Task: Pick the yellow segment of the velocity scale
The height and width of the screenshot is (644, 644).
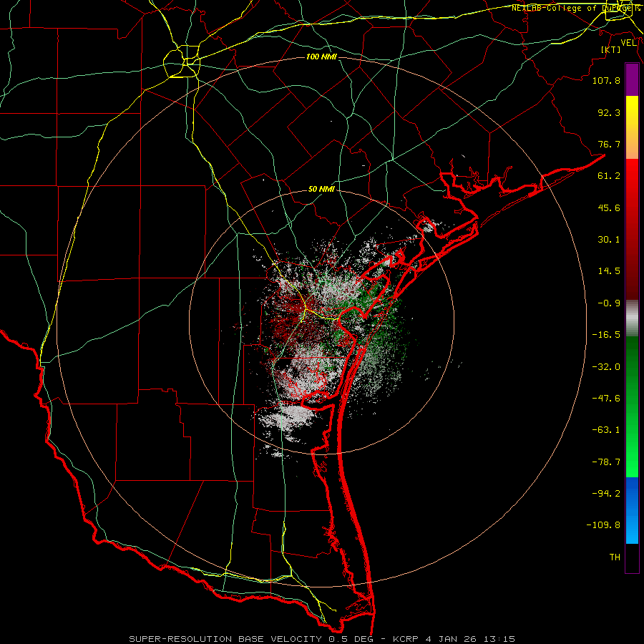Action: point(632,111)
